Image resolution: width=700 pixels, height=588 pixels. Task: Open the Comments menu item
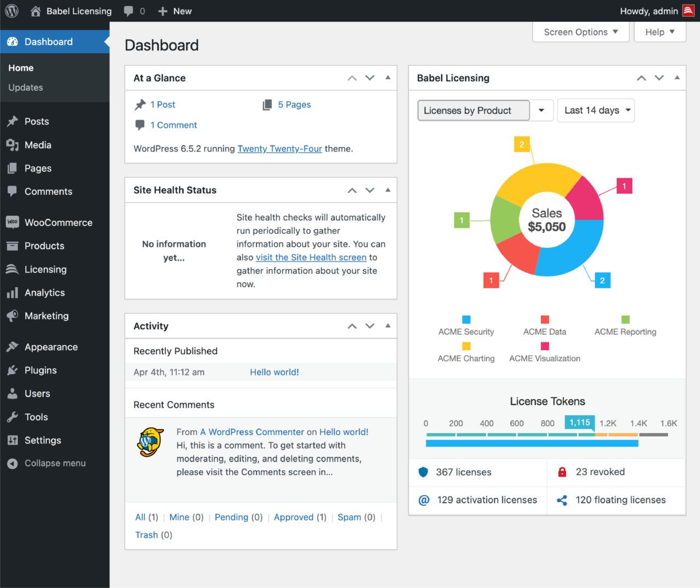(48, 191)
